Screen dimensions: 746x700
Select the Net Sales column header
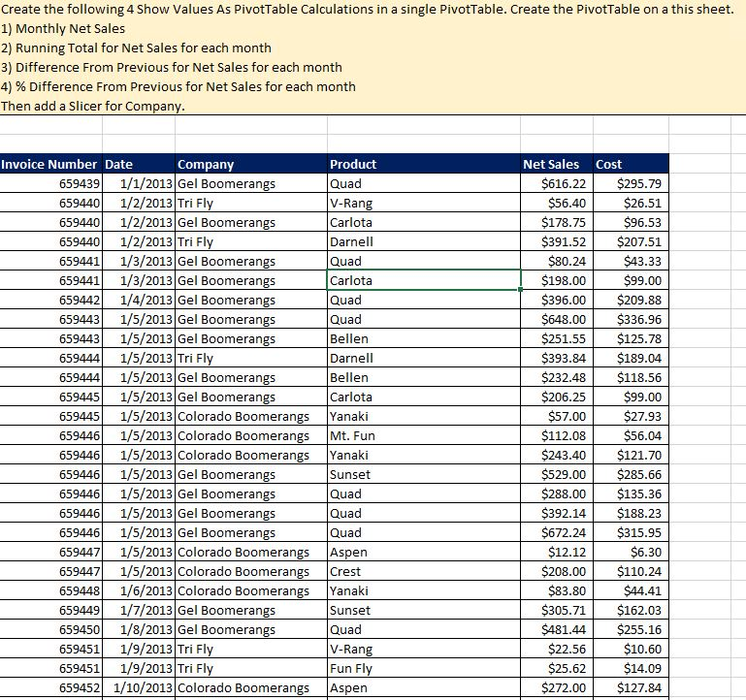[557, 164]
